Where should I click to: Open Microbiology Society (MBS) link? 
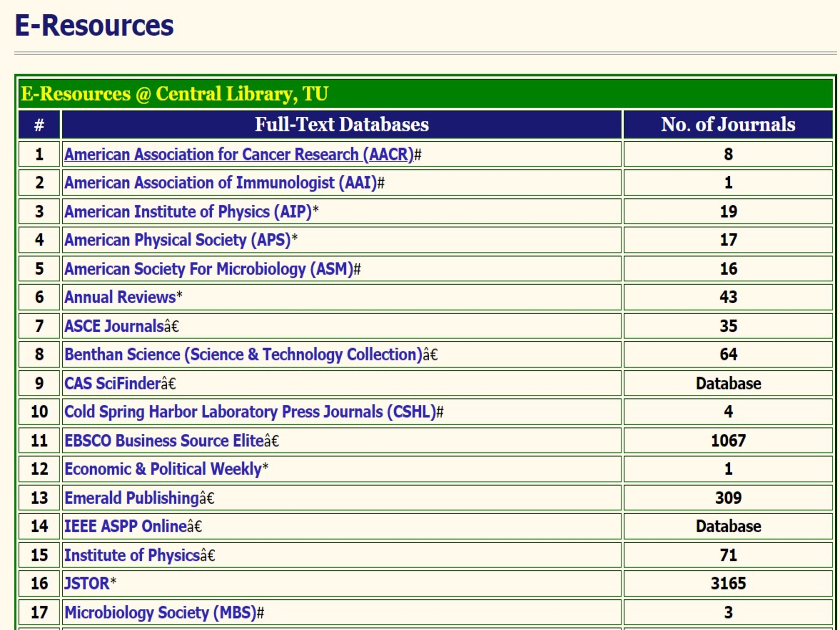pos(161,613)
